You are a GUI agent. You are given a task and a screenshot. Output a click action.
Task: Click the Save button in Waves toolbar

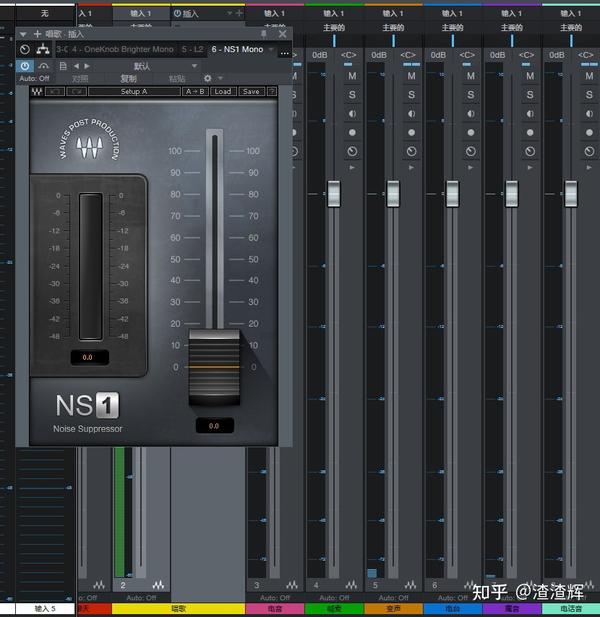pyautogui.click(x=250, y=92)
